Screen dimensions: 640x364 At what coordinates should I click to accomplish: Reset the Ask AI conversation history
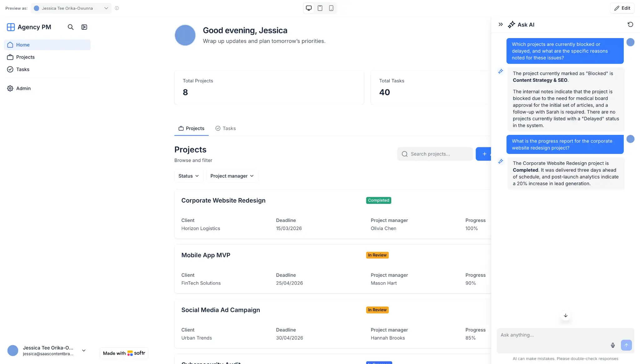(x=631, y=24)
